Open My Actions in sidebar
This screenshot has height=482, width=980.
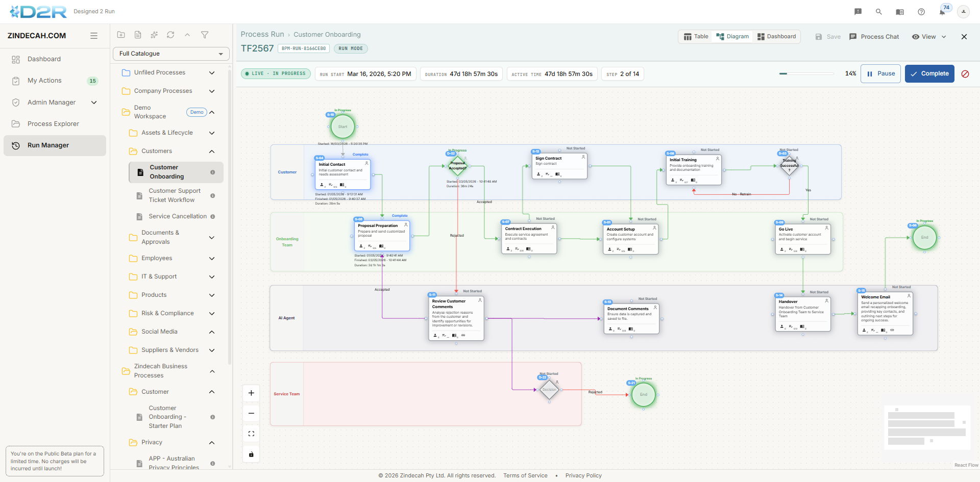pos(55,81)
